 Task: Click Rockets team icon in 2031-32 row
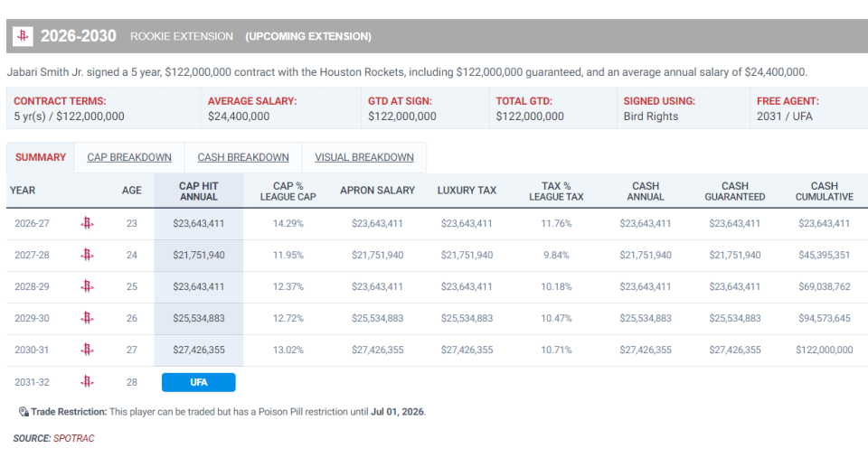tap(87, 382)
